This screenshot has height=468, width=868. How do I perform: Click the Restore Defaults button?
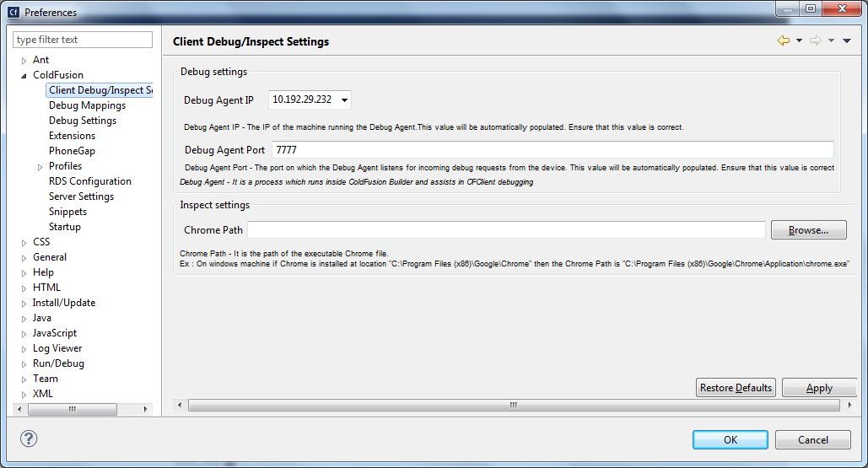736,388
